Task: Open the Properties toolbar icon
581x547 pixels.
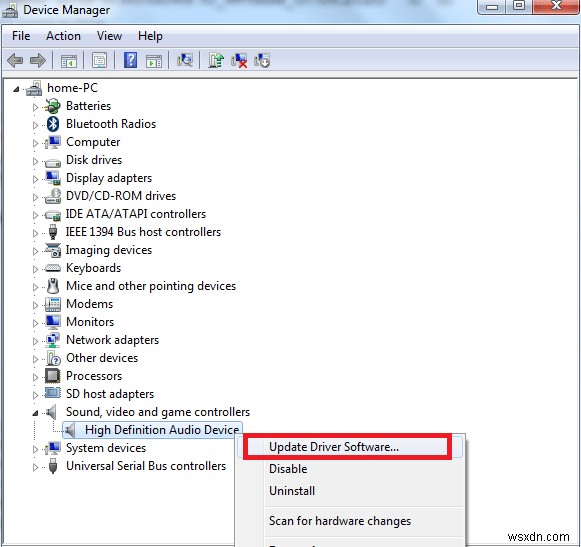Action: [x=99, y=60]
